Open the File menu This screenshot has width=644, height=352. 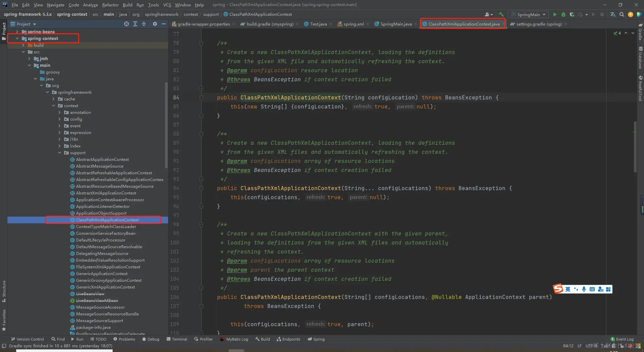(x=15, y=5)
